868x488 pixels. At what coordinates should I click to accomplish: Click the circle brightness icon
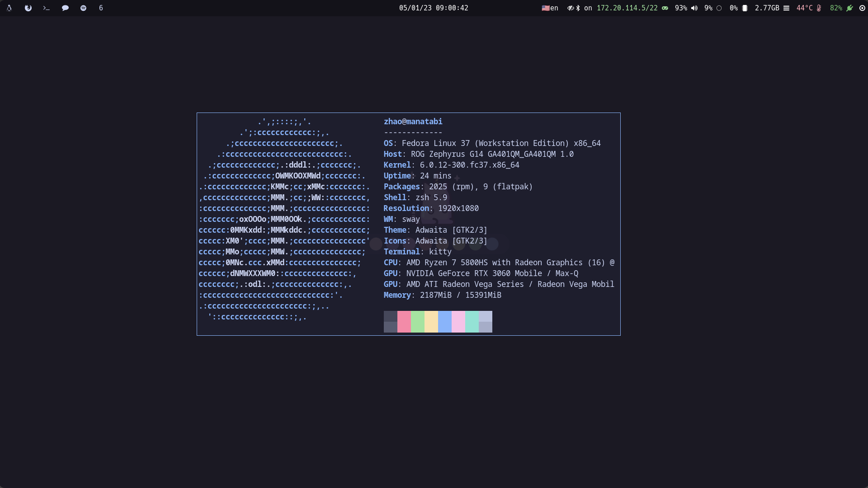click(719, 8)
